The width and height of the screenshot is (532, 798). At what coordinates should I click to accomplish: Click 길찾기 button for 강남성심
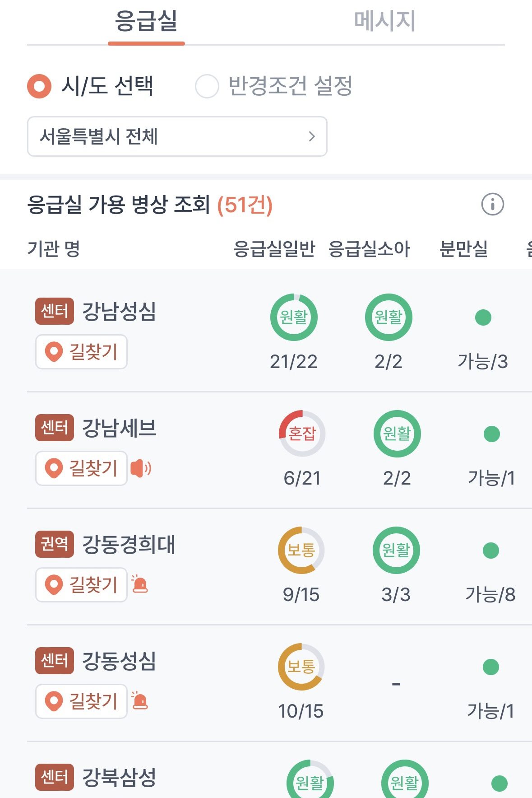tap(82, 352)
